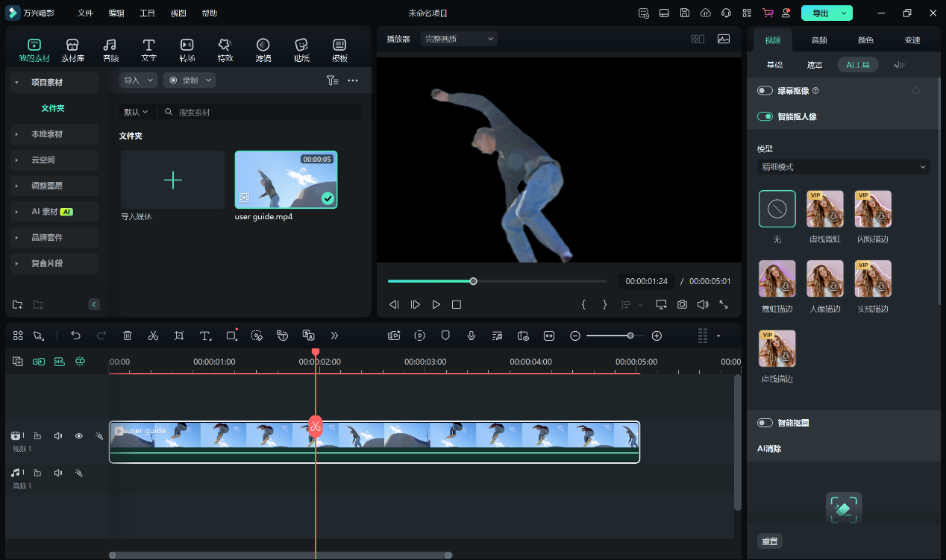Click the 导出 export button
The image size is (946, 560).
click(x=820, y=13)
